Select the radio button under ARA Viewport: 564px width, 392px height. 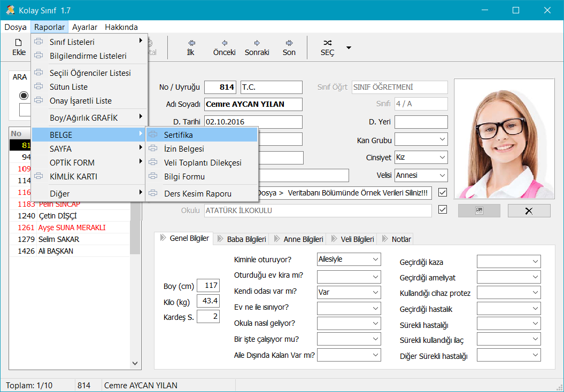coord(24,96)
